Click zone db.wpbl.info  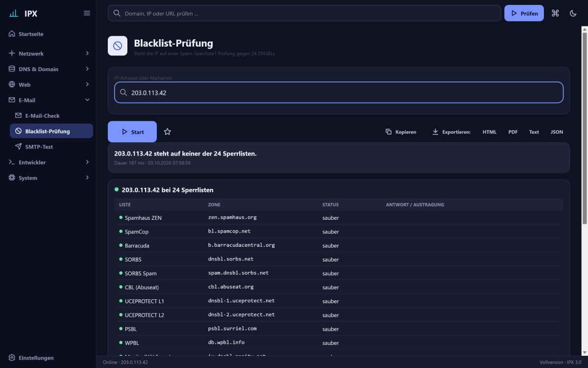pyautogui.click(x=226, y=342)
